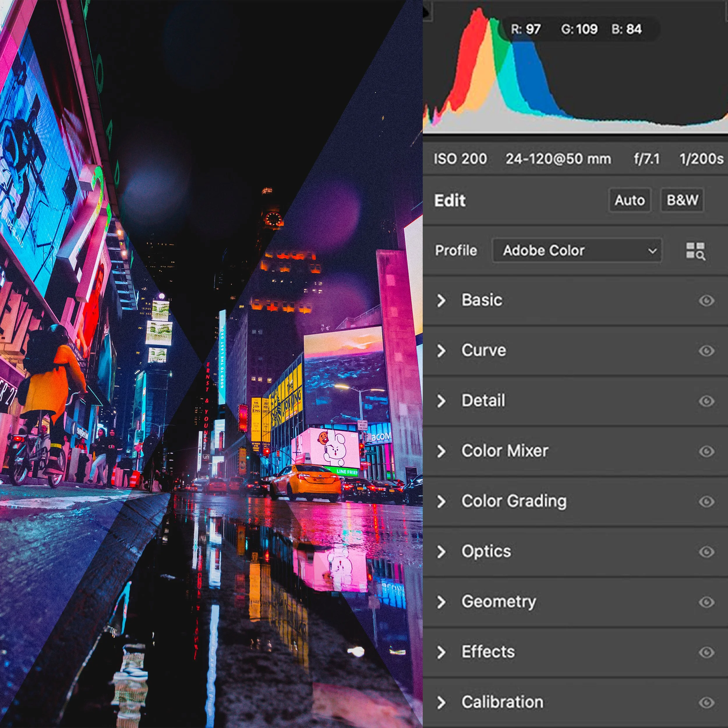Image resolution: width=728 pixels, height=728 pixels.
Task: Expand the Basic panel chevron
Action: (x=441, y=301)
